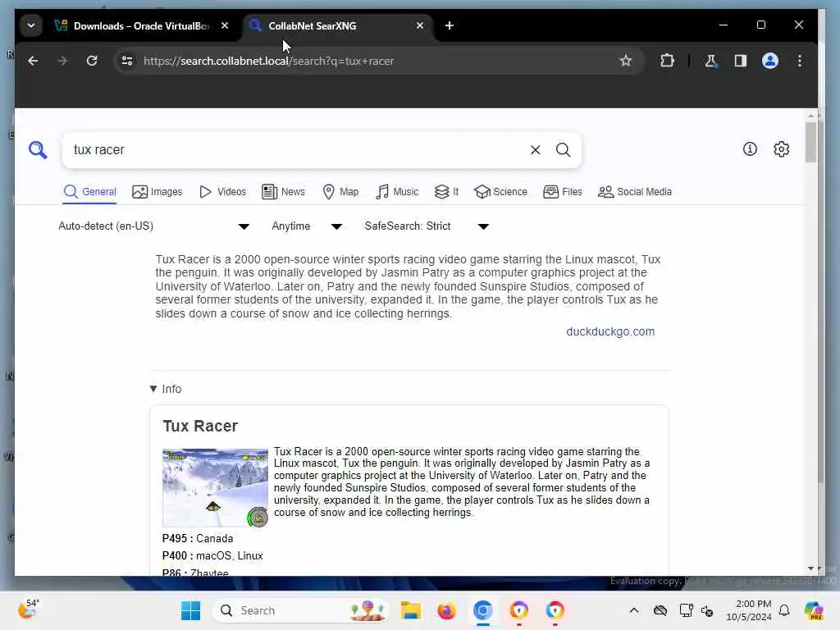The height and width of the screenshot is (630, 840).
Task: Switch to It category
Action: [446, 192]
